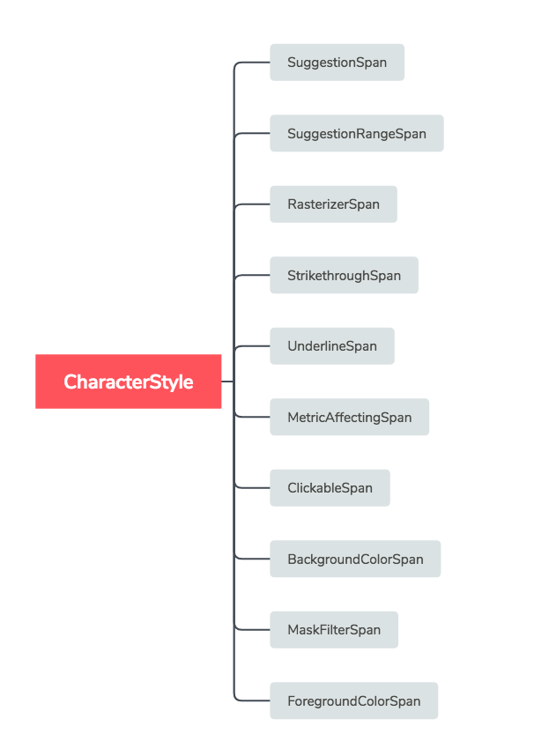Screen dimensions: 534x756
Task: Select the connector going into UnderlineSpan
Action: [x=254, y=346]
